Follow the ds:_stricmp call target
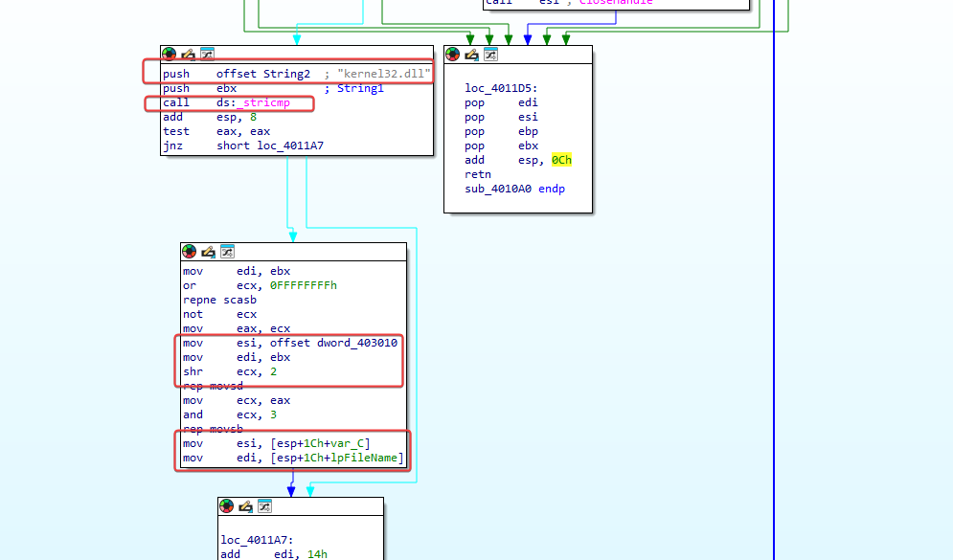 point(253,102)
